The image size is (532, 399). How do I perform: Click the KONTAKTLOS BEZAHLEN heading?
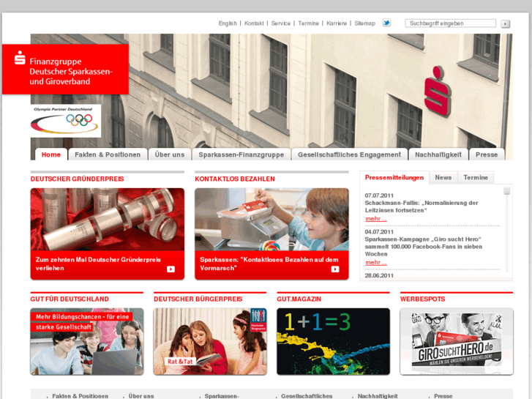pyautogui.click(x=235, y=179)
